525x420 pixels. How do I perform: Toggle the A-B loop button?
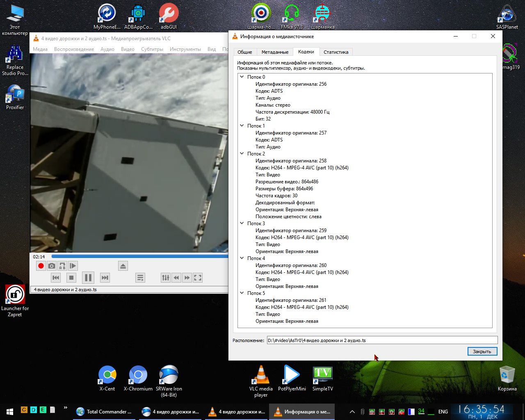[x=62, y=266]
